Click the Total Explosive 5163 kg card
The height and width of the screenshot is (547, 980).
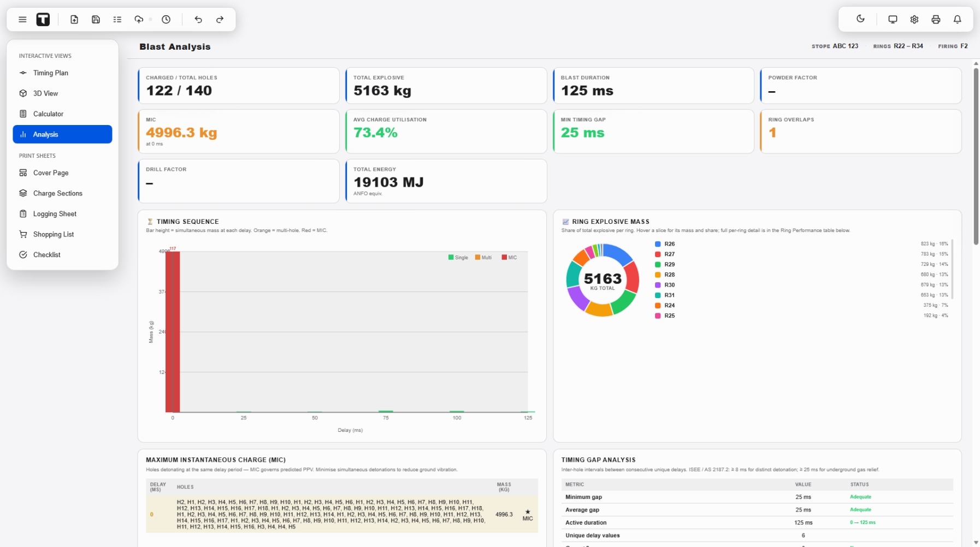pos(446,86)
